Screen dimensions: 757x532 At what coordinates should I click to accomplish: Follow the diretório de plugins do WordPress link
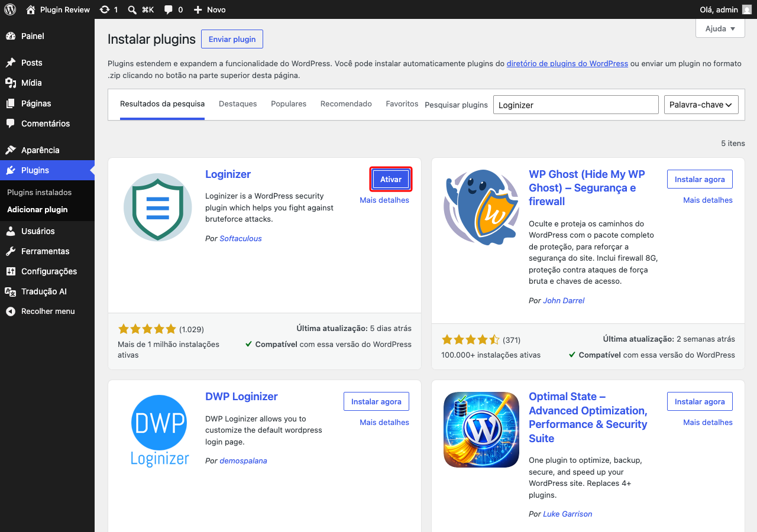tap(567, 63)
